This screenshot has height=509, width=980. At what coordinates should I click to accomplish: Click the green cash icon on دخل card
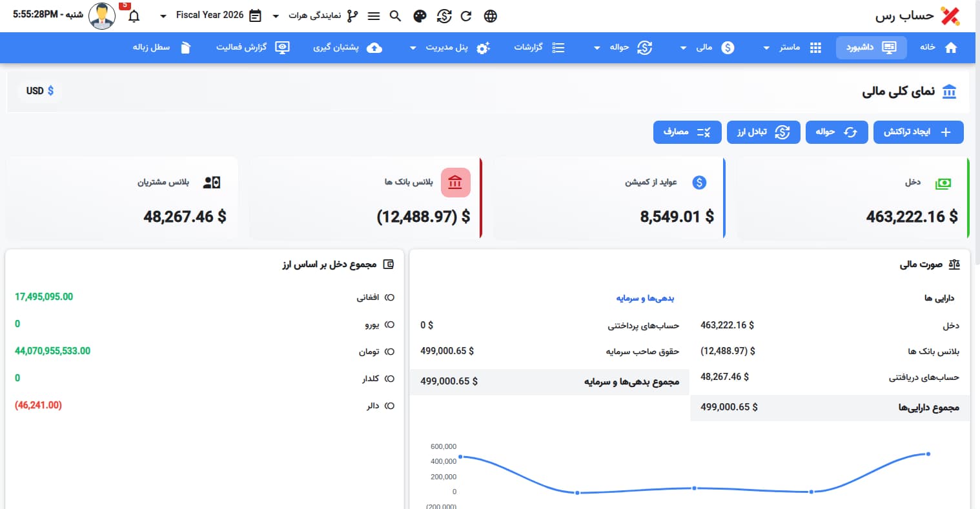coord(943,183)
